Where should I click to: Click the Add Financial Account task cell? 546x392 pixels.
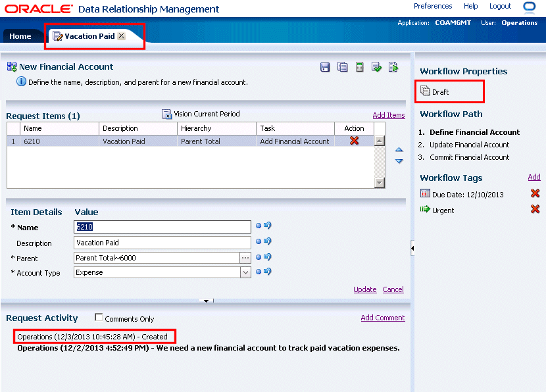(x=295, y=141)
